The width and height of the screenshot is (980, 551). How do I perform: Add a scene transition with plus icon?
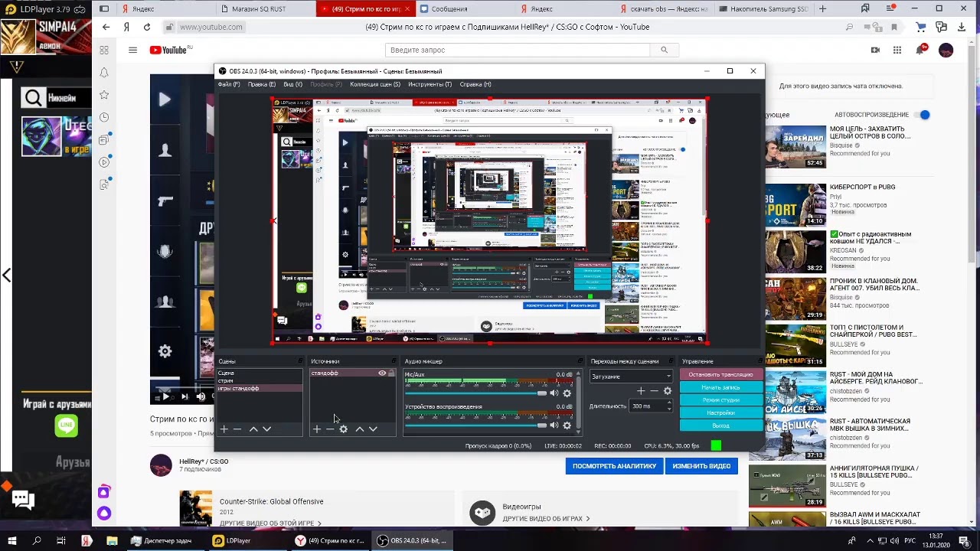[x=641, y=391]
